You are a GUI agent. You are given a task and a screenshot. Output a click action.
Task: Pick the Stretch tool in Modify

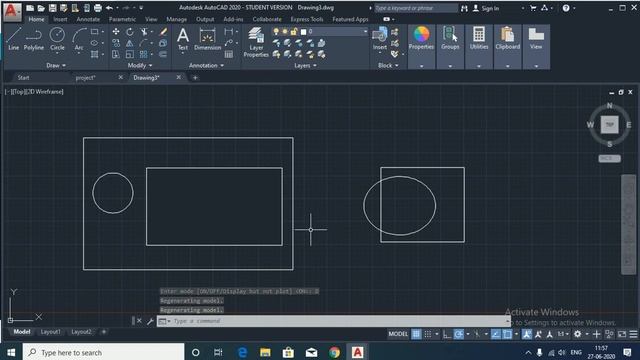point(116,54)
